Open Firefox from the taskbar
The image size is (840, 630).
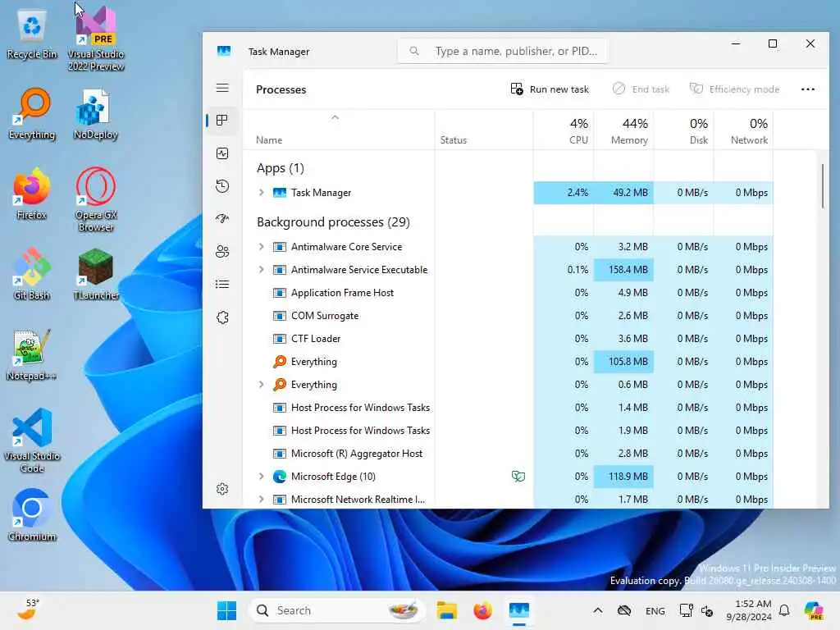tap(482, 610)
